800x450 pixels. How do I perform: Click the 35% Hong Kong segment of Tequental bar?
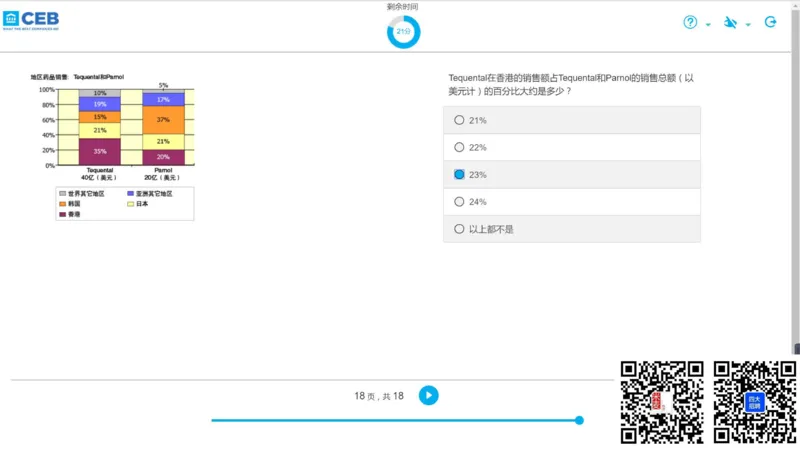pyautogui.click(x=99, y=152)
